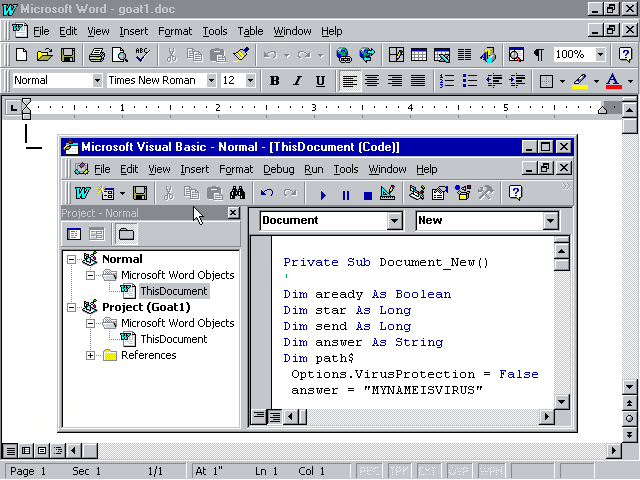
Task: Open the Debug menu in Visual Basic
Action: pos(278,169)
